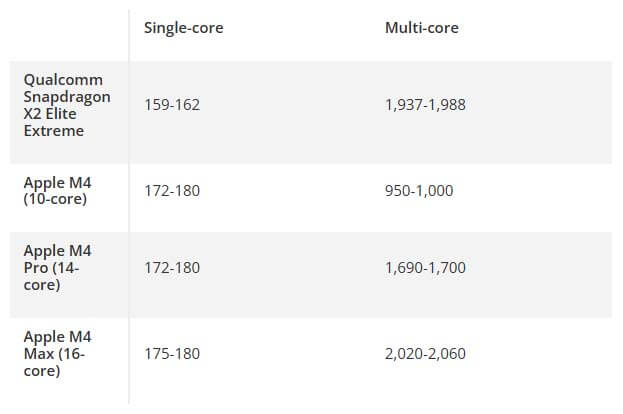Click the M4 Pro single-core value 172-180

173,268
